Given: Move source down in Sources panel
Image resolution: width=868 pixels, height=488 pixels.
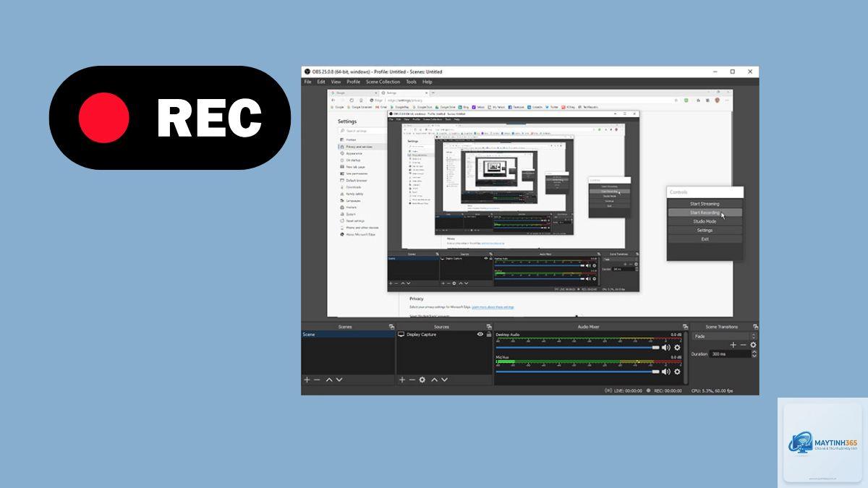Looking at the screenshot, I should point(446,380).
